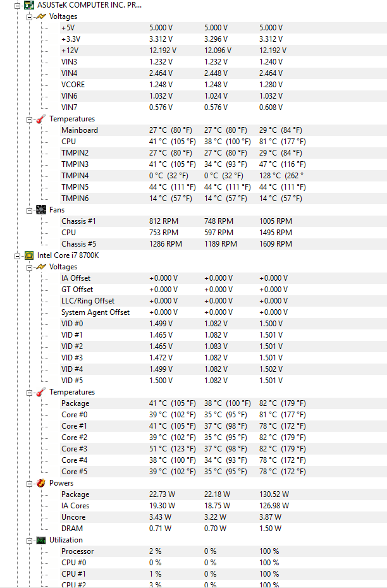Select the TMPIN4 temperature row
387x588 pixels.
[x=223, y=176]
